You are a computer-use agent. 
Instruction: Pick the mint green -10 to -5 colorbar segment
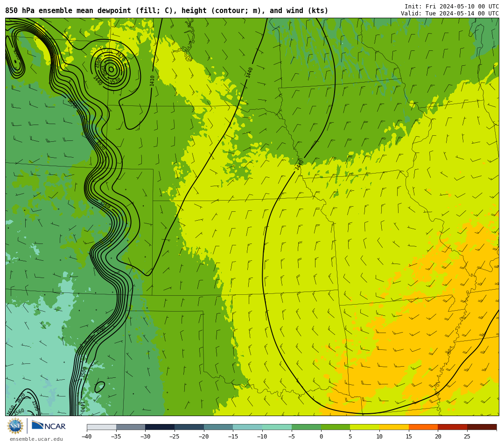click(x=277, y=427)
